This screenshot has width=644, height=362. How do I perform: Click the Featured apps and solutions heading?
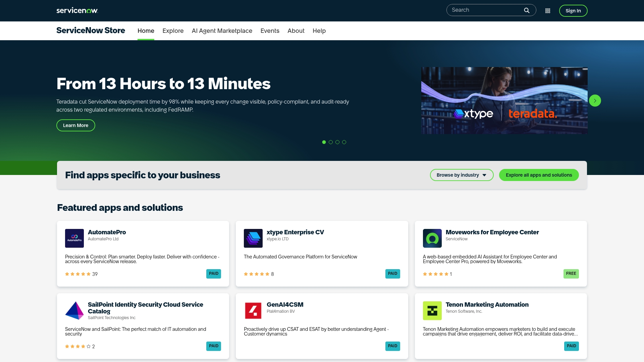(120, 207)
